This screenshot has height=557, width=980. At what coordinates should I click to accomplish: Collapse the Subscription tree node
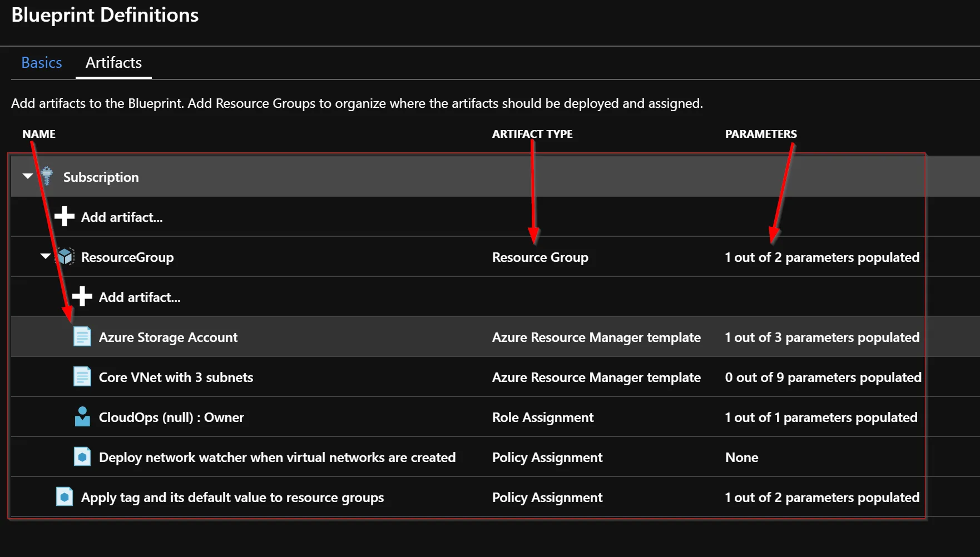(28, 176)
